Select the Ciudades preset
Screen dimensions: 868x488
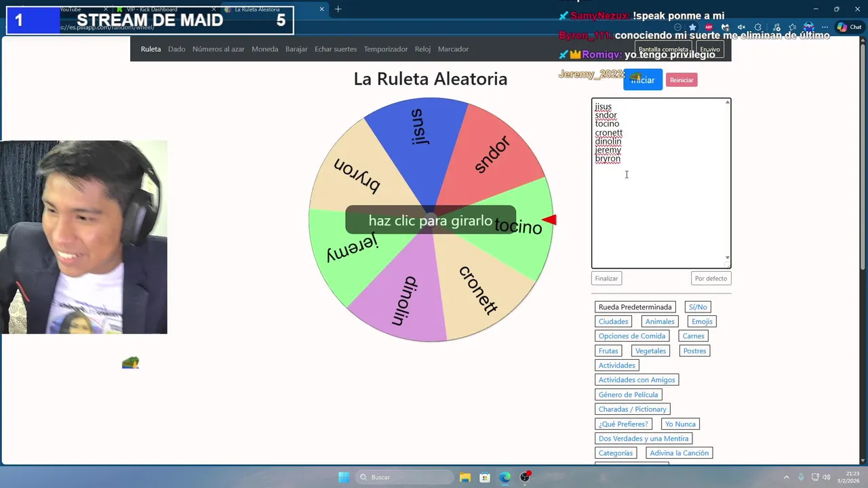[614, 321]
